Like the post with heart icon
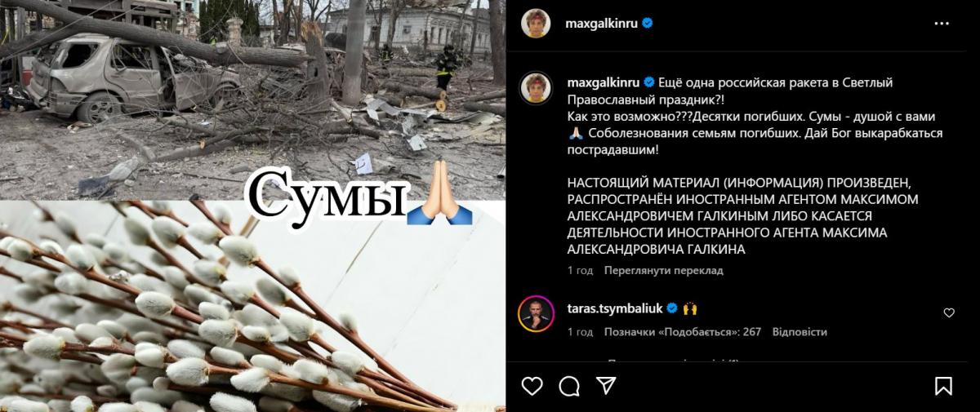980x412 pixels. 532,385
